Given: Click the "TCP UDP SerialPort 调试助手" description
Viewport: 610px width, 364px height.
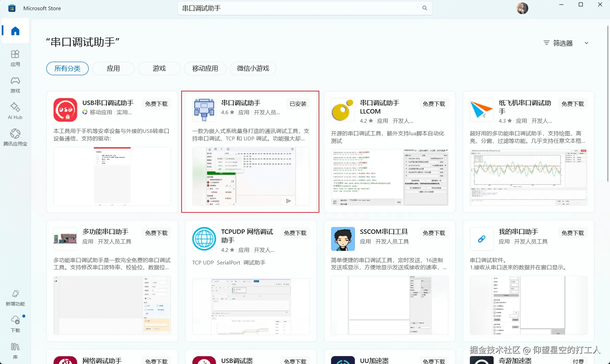Looking at the screenshot, I should (229, 263).
